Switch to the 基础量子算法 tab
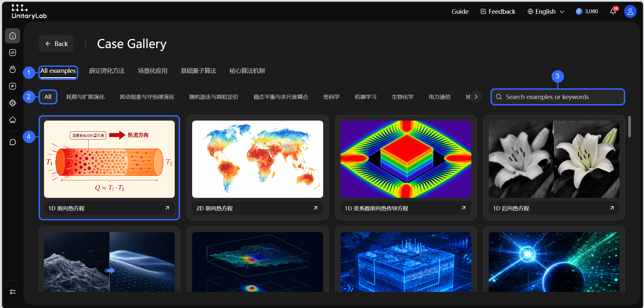 (198, 71)
